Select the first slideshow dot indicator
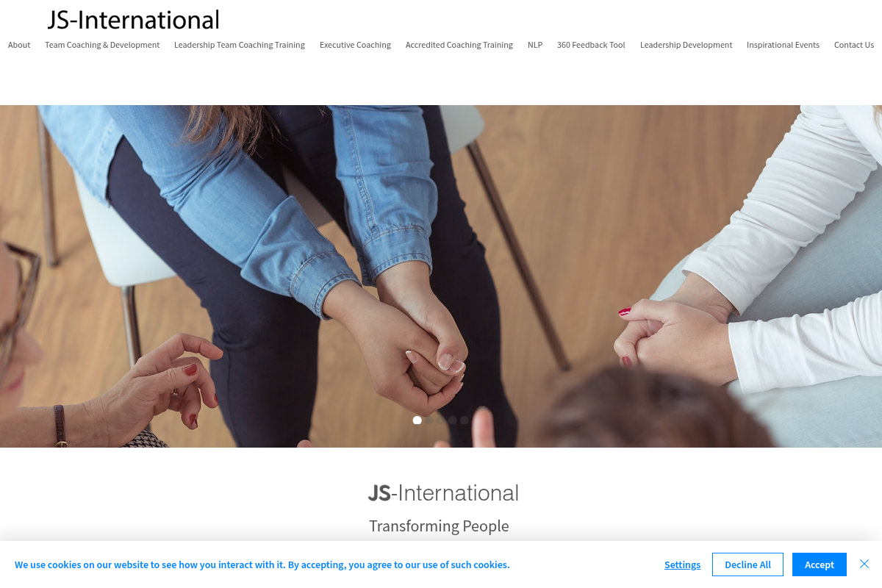882x588 pixels. tap(417, 420)
